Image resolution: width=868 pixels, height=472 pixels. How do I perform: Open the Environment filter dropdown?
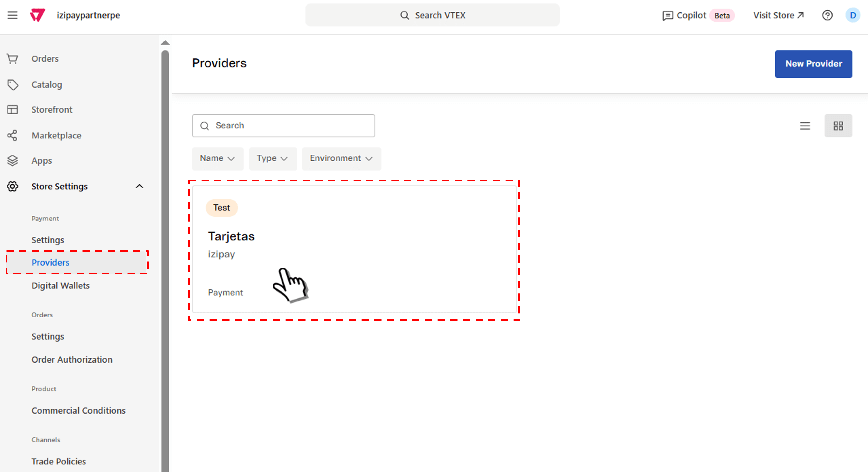click(341, 158)
